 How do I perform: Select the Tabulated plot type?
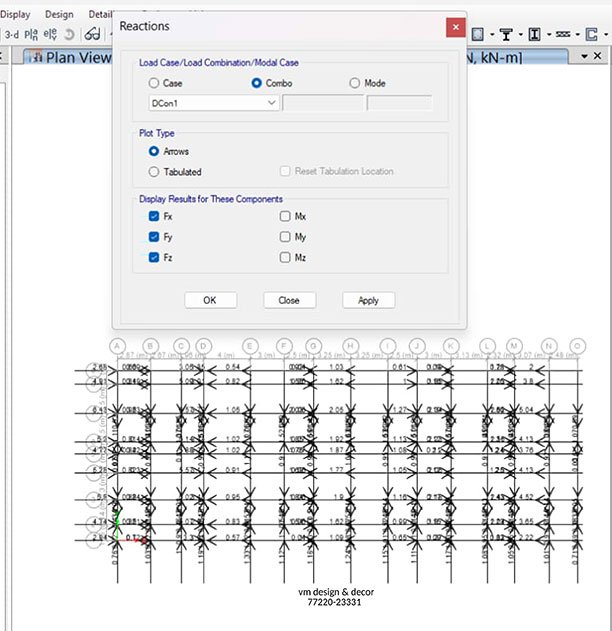point(154,171)
